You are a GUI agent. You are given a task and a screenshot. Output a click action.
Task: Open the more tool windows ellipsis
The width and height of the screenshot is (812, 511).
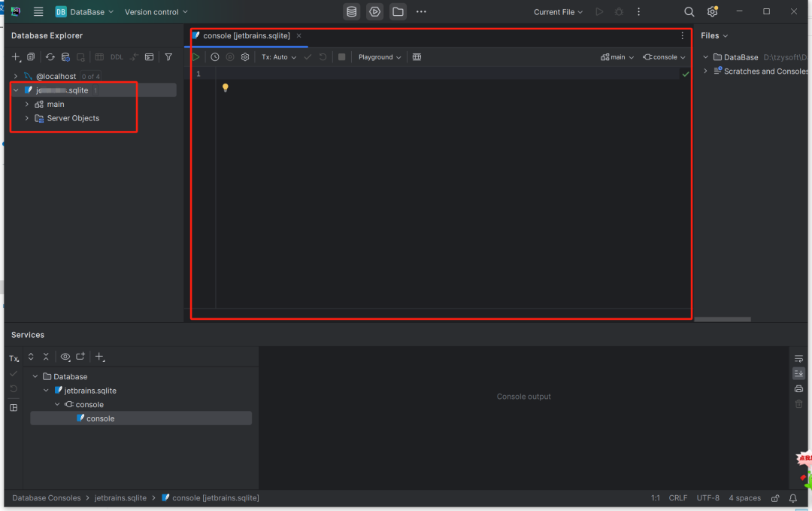pyautogui.click(x=421, y=11)
